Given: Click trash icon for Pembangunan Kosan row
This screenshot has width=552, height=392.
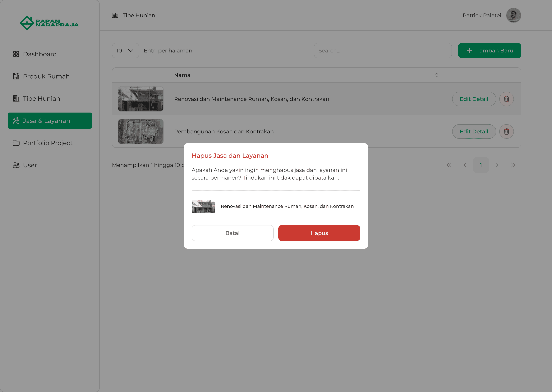Looking at the screenshot, I should coord(506,131).
